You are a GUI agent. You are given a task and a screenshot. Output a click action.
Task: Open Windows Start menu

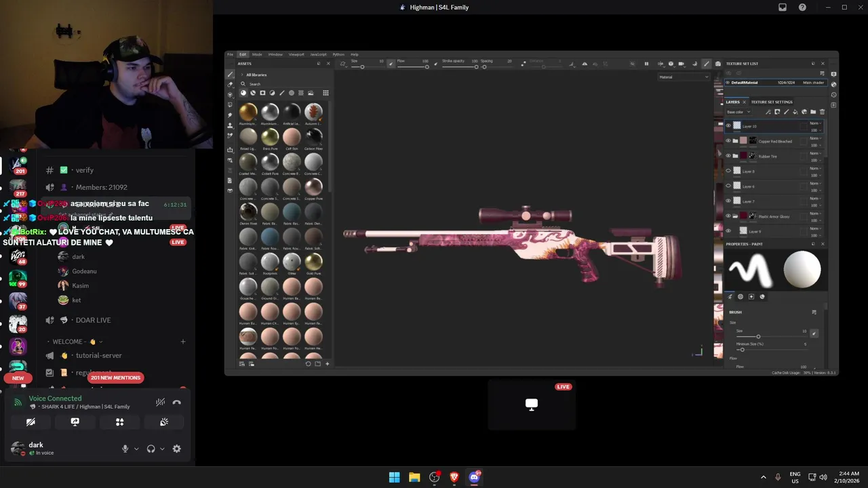pyautogui.click(x=394, y=477)
